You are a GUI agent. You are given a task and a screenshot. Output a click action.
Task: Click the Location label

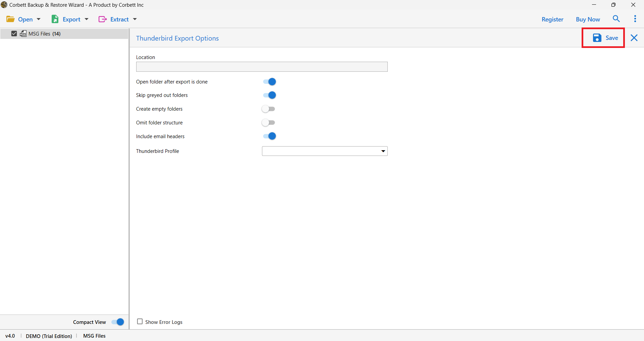pos(146,57)
